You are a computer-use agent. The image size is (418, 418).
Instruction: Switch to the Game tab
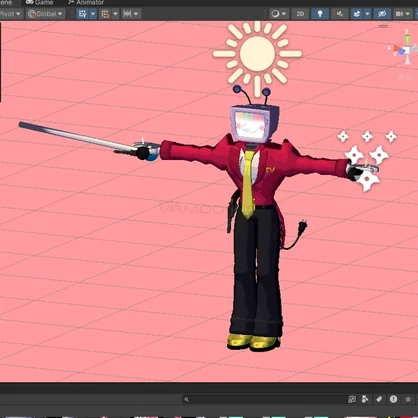tap(39, 2)
